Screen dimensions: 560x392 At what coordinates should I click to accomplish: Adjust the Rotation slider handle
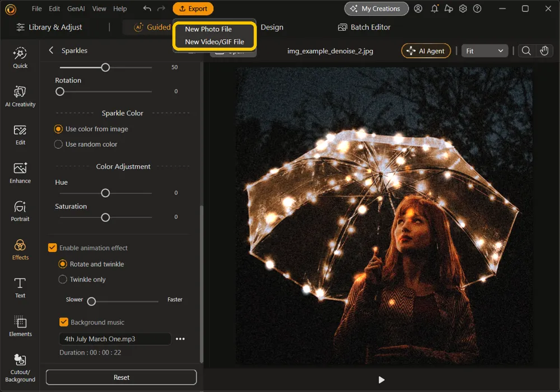click(60, 91)
